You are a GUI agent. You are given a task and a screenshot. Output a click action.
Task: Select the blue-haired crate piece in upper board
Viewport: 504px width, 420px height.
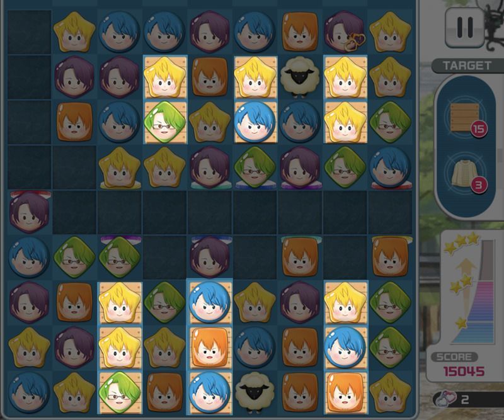(255, 122)
